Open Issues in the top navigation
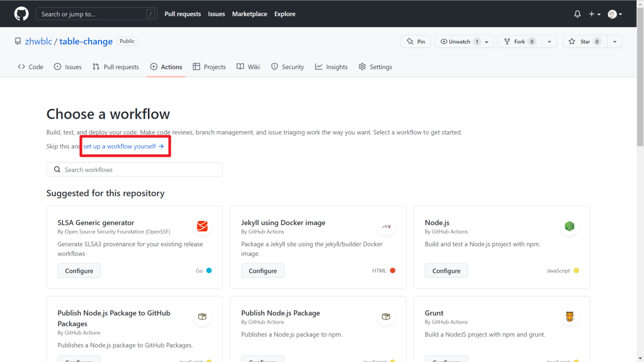 pyautogui.click(x=217, y=14)
